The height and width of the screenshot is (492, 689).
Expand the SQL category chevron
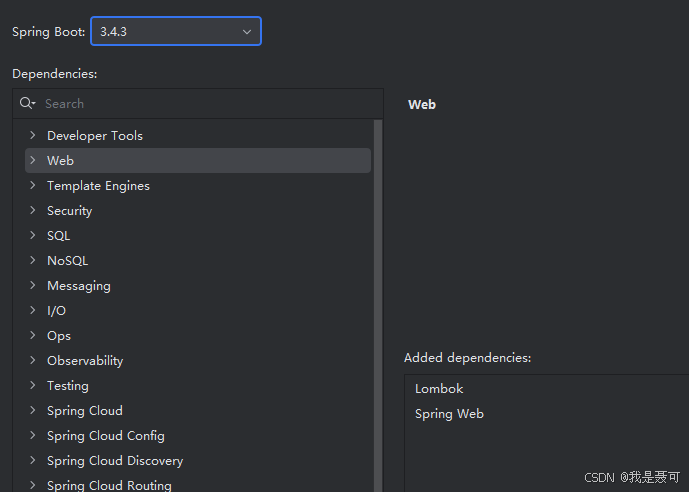click(33, 235)
